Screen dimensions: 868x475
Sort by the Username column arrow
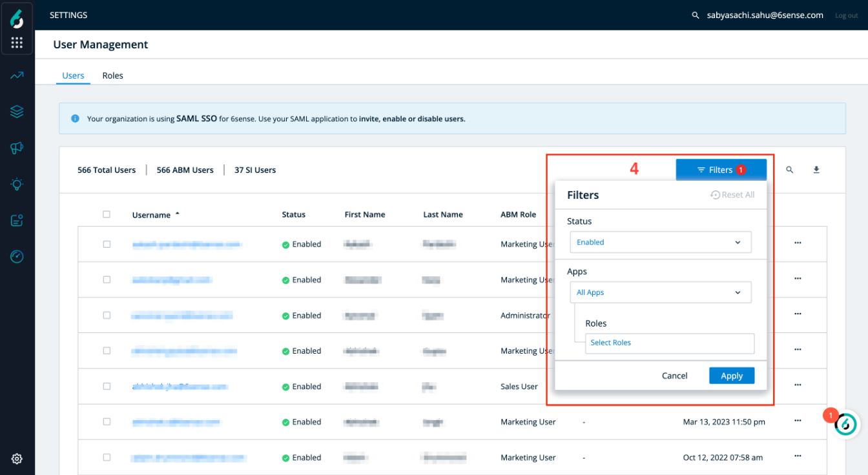pos(178,214)
